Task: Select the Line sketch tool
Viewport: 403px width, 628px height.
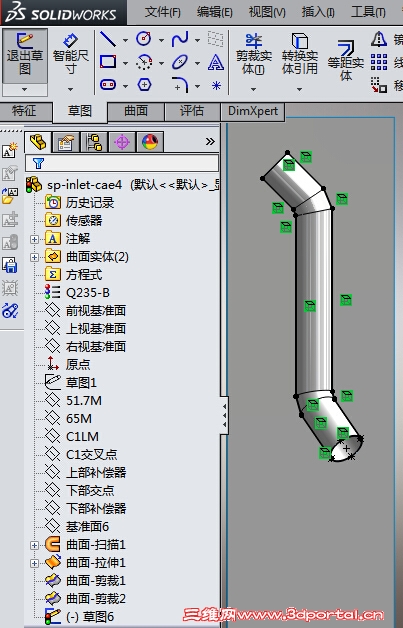Action: (108, 39)
